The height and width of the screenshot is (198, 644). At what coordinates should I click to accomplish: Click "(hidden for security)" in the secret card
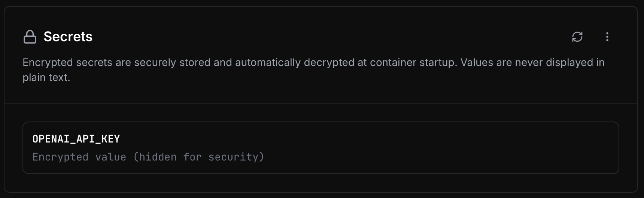coord(198,157)
